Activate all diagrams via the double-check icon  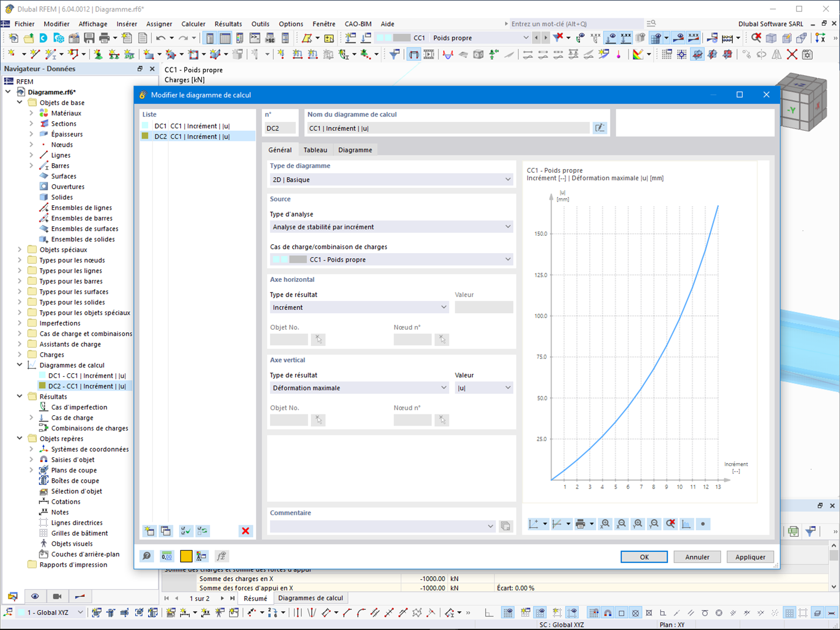coord(185,531)
